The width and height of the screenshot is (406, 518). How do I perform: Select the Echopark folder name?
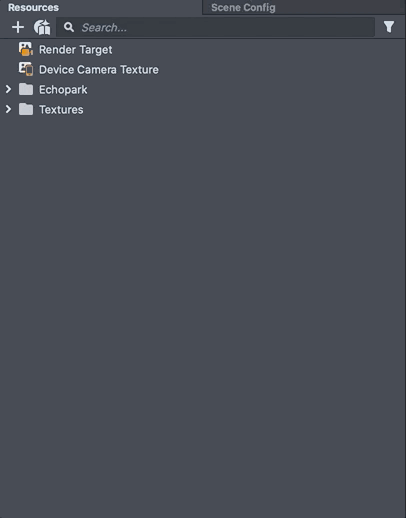[x=63, y=90]
